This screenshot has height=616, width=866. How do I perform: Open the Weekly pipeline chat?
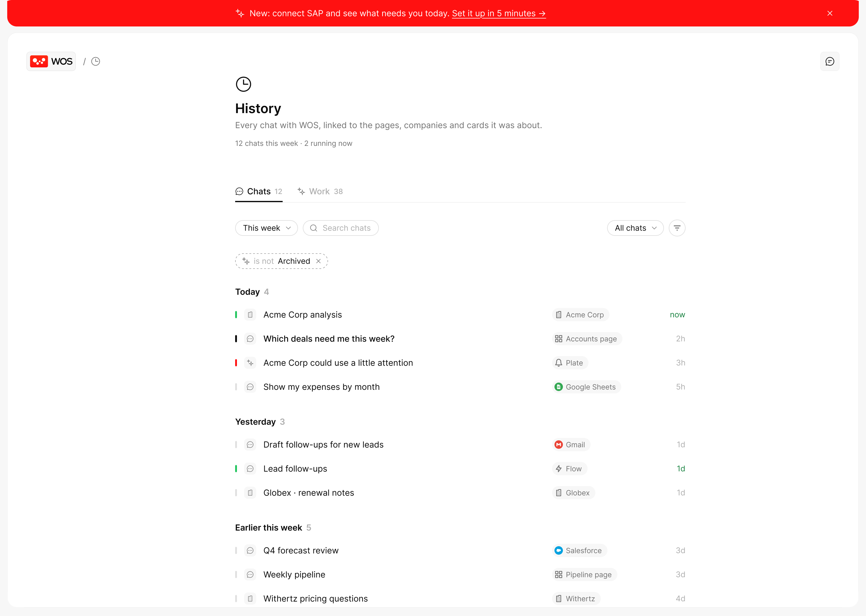460,575
